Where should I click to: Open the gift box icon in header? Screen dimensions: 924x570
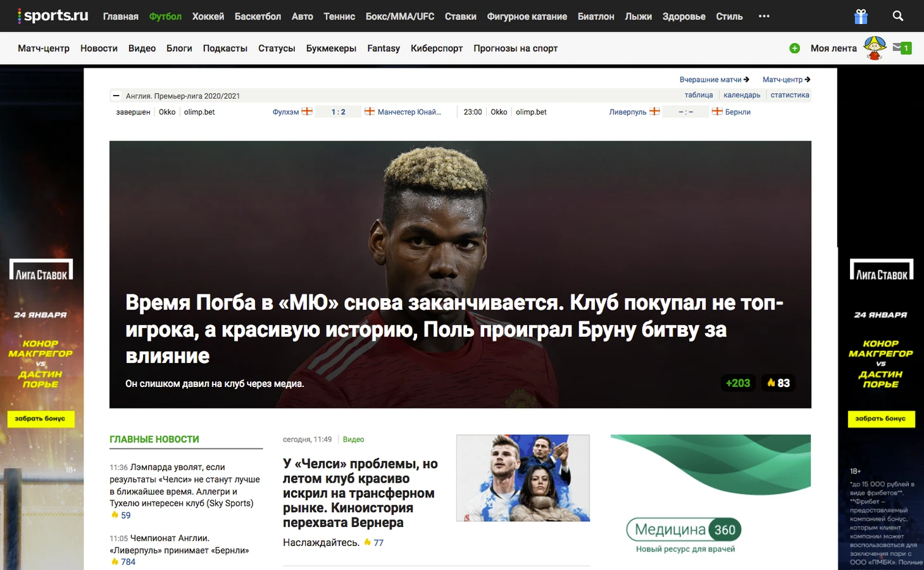(861, 16)
